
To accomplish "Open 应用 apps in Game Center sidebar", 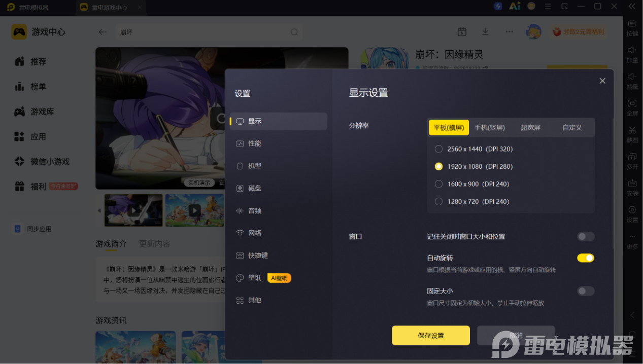I will 30,136.
